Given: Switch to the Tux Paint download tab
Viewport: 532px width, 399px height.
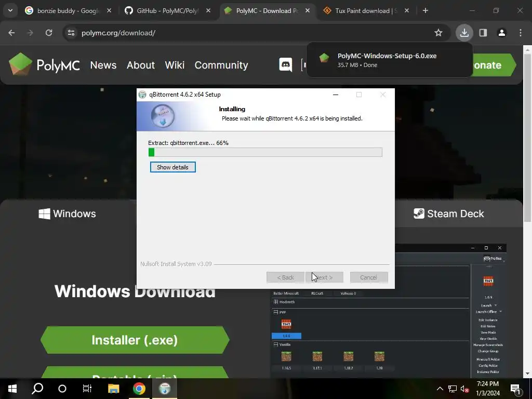Looking at the screenshot, I should pyautogui.click(x=366, y=10).
